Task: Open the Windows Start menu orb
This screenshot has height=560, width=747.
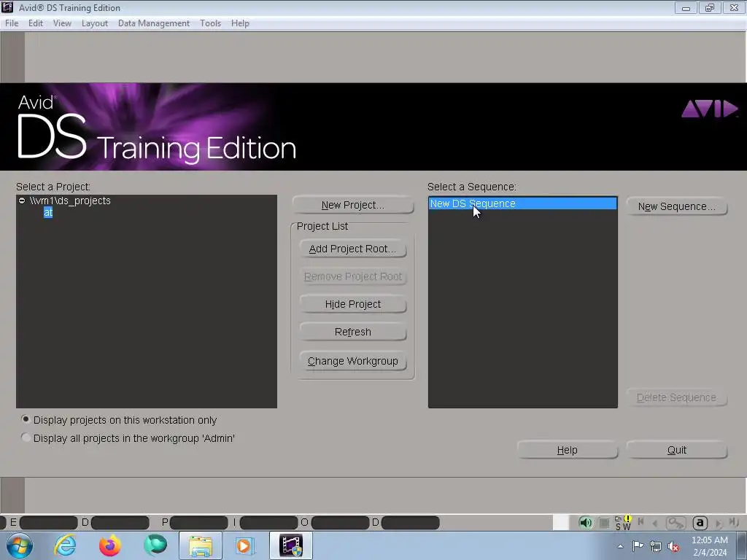Action: [20, 545]
